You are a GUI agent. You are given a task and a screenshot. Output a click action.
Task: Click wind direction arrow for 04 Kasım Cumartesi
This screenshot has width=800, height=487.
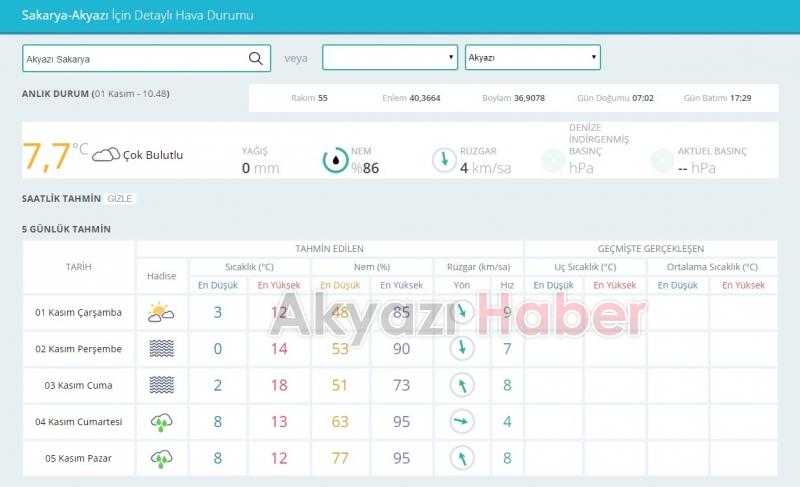point(462,421)
